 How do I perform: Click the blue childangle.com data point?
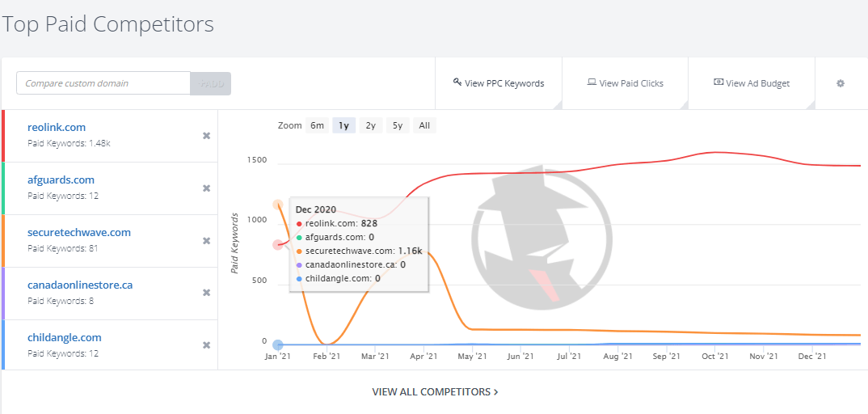(x=278, y=344)
